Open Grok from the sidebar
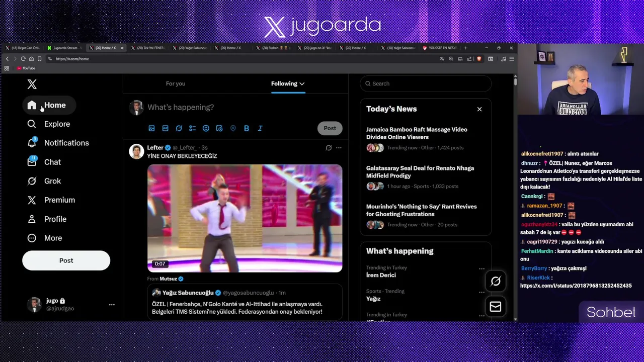The image size is (644, 362). 44,181
